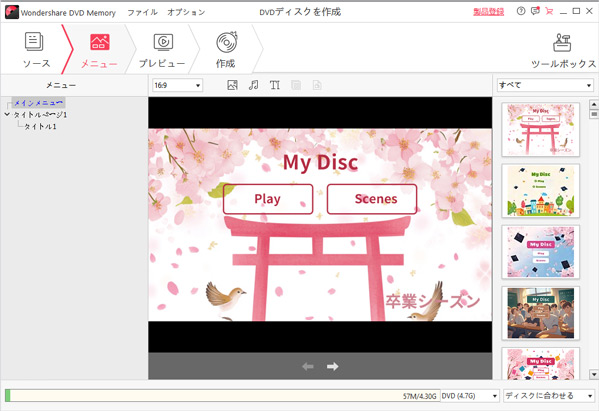
Task: Open the help question-mark icon
Action: click(x=521, y=11)
